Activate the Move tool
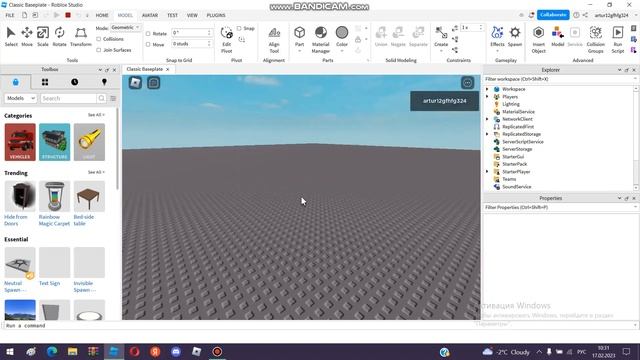Viewport: 640px width, 360px height. (x=27, y=36)
